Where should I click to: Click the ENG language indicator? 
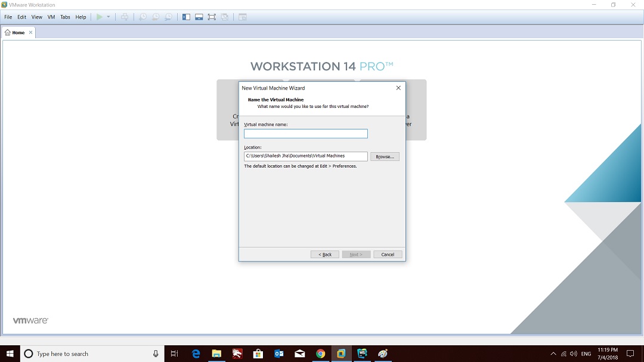tap(586, 354)
